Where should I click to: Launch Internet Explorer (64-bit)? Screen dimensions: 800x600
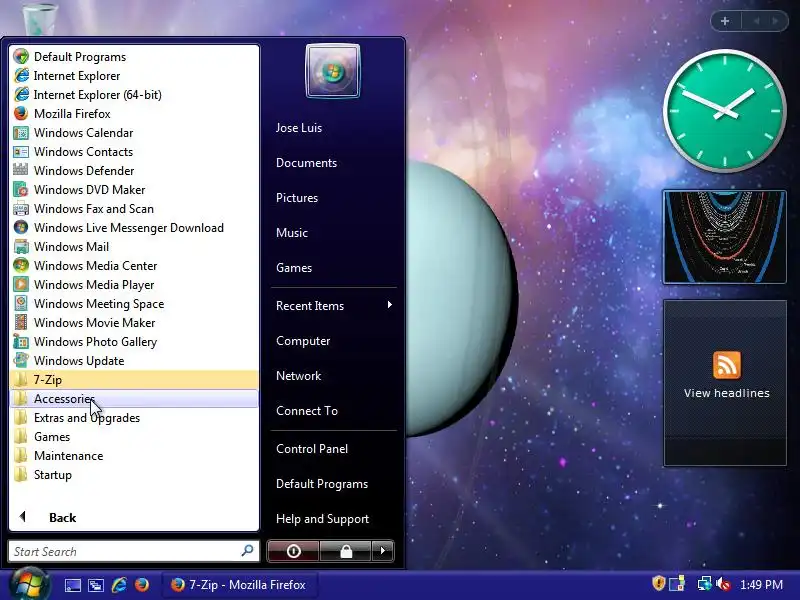coord(134,94)
